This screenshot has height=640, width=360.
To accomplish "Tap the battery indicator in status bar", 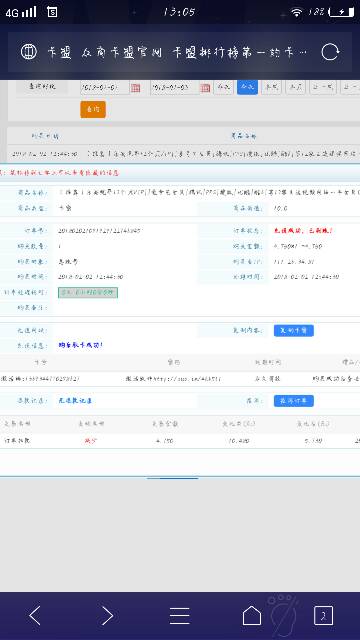I will click(342, 12).
